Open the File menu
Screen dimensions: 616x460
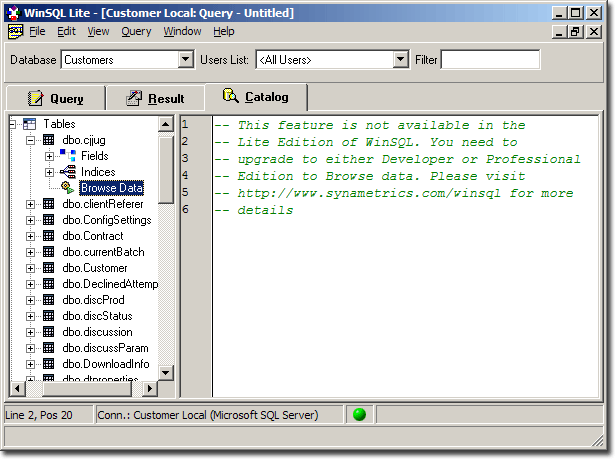[x=37, y=31]
